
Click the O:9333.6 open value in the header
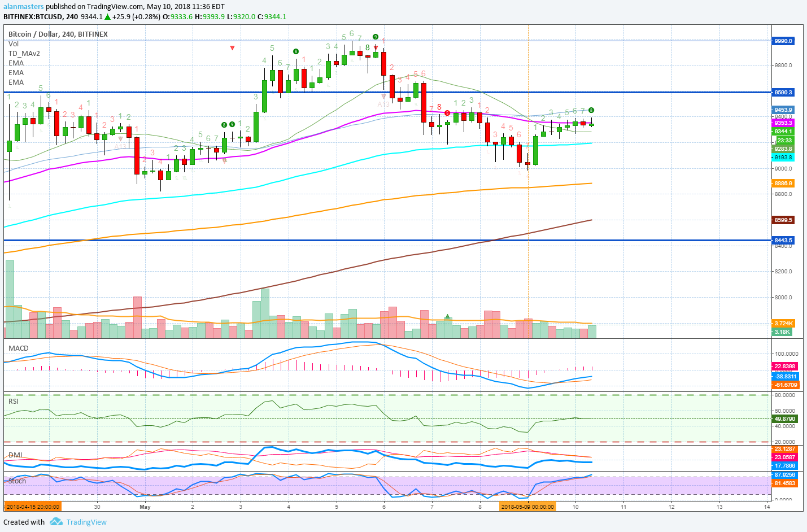(177, 16)
